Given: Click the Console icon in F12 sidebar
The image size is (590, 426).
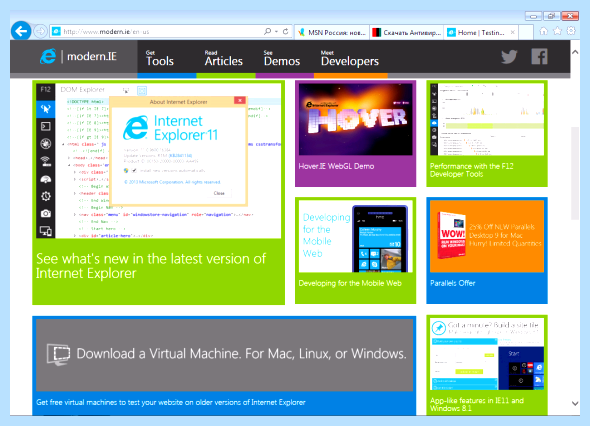Looking at the screenshot, I should (46, 126).
